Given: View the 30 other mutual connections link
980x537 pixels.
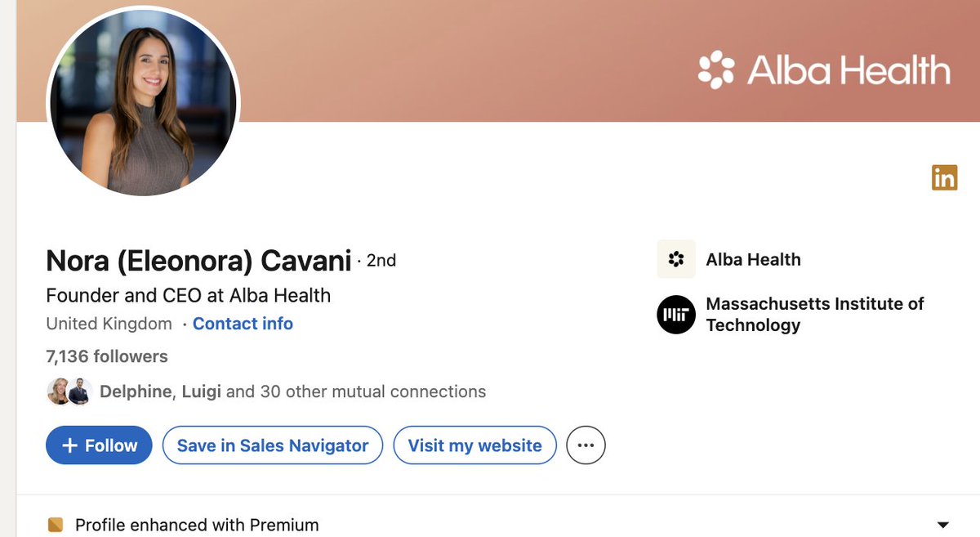Looking at the screenshot, I should point(372,392).
